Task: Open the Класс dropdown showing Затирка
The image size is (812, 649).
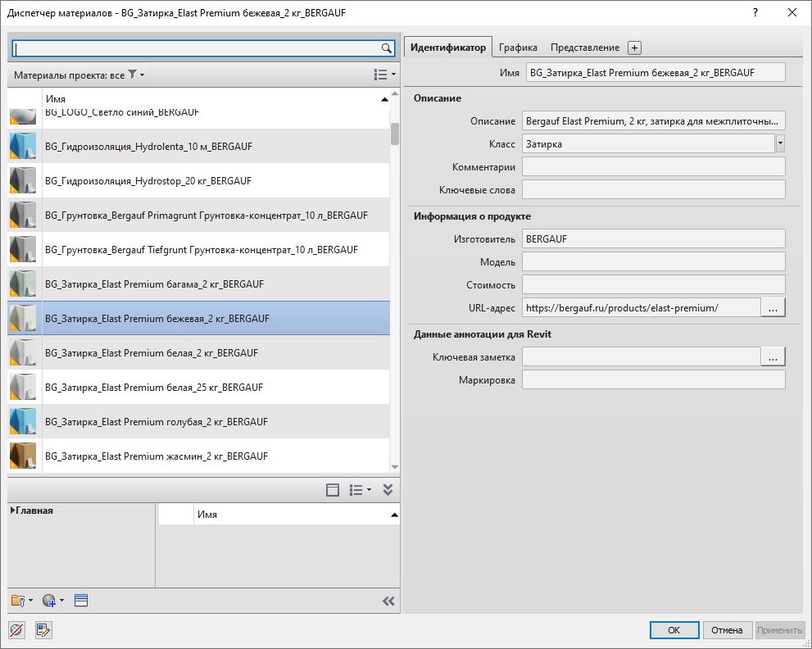Action: 780,144
